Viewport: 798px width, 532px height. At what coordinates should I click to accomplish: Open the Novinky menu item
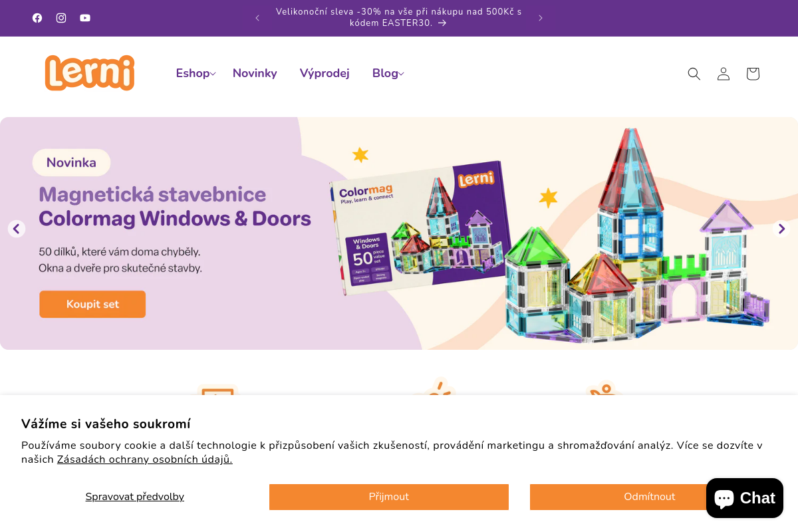(255, 73)
